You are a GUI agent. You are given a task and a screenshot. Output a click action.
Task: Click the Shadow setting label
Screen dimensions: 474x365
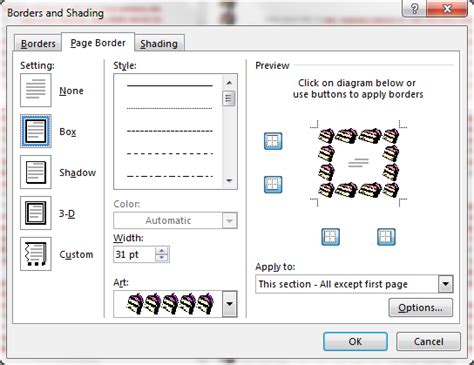click(78, 173)
